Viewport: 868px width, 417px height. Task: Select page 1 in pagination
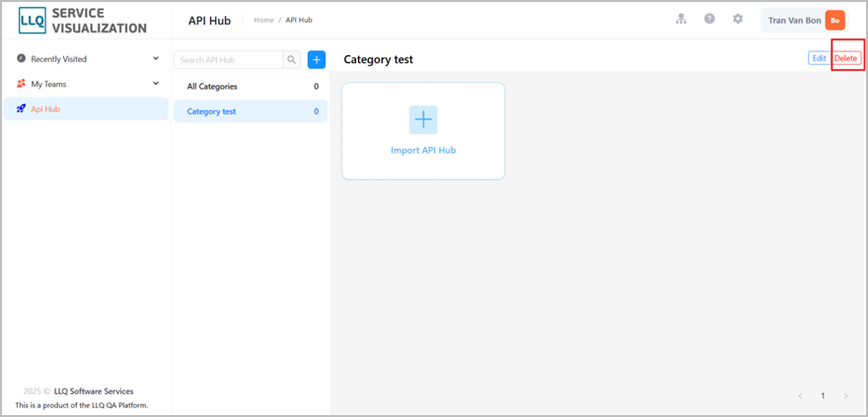[823, 395]
